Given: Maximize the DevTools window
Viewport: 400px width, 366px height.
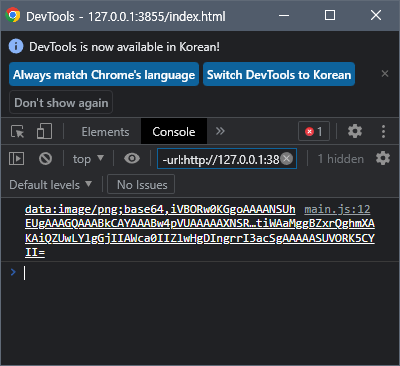Looking at the screenshot, I should tap(330, 15).
